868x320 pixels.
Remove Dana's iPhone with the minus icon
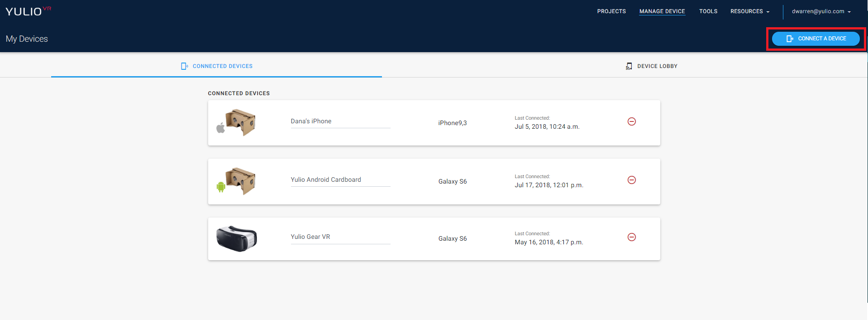[x=632, y=121]
